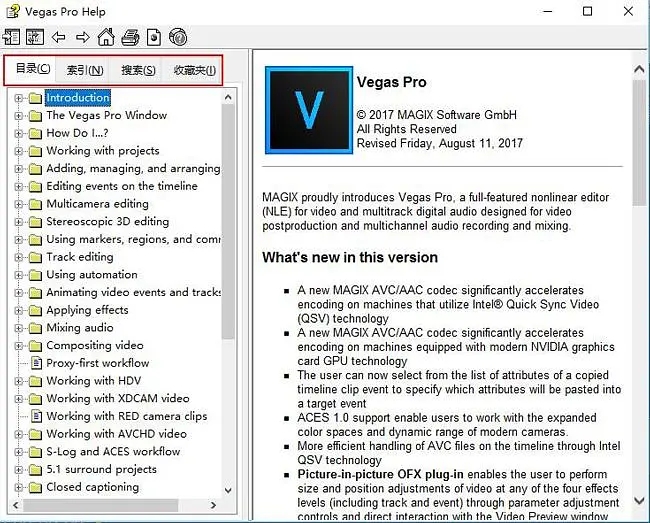The image size is (650, 523).
Task: Click the tree list scroll down arrow
Action: pyautogui.click(x=228, y=490)
